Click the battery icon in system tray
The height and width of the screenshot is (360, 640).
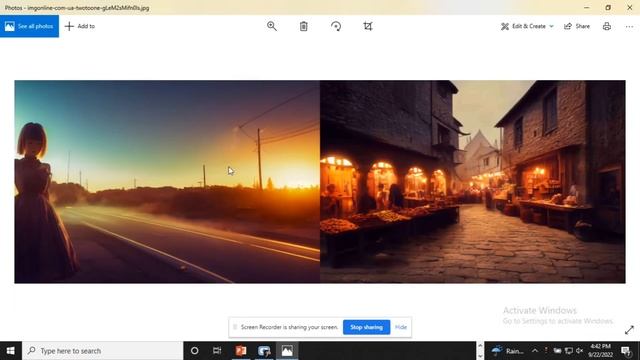click(557, 351)
